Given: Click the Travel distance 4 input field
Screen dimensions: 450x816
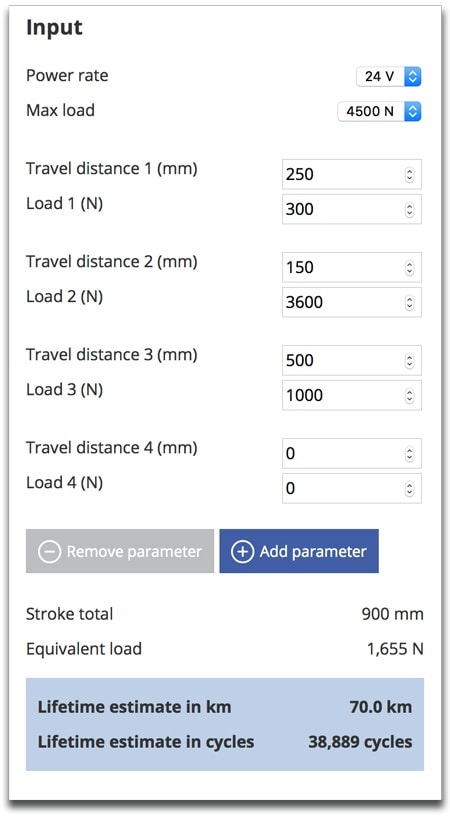Looking at the screenshot, I should pyautogui.click(x=352, y=454).
